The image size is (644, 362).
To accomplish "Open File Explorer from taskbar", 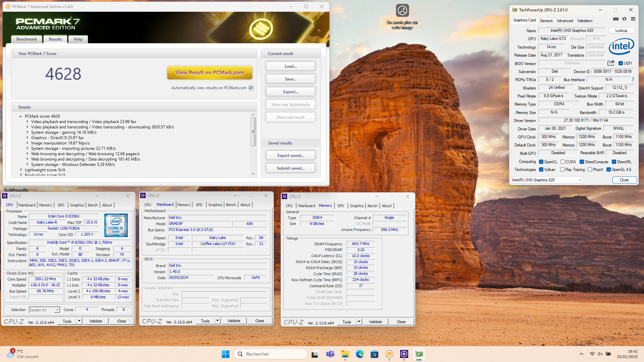I will 345,354.
